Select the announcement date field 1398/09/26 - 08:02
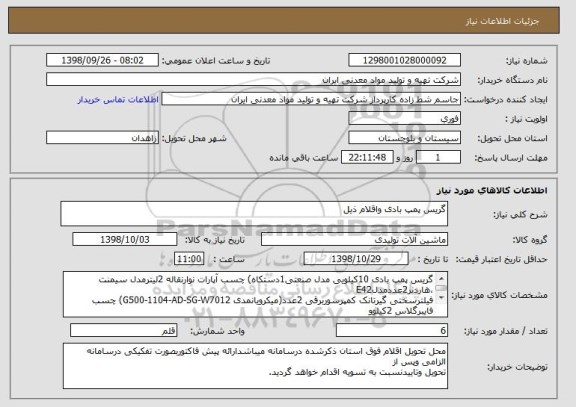Viewport: 576px width, 407px height. (x=102, y=60)
